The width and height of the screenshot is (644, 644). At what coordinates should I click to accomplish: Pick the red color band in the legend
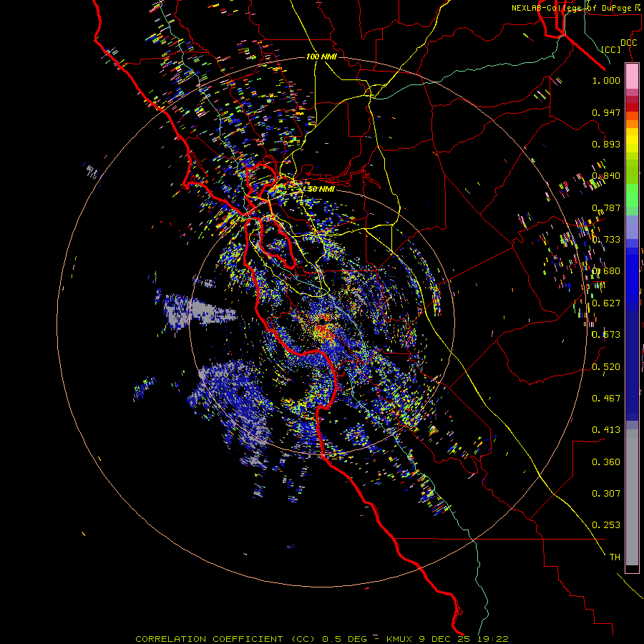[632, 107]
